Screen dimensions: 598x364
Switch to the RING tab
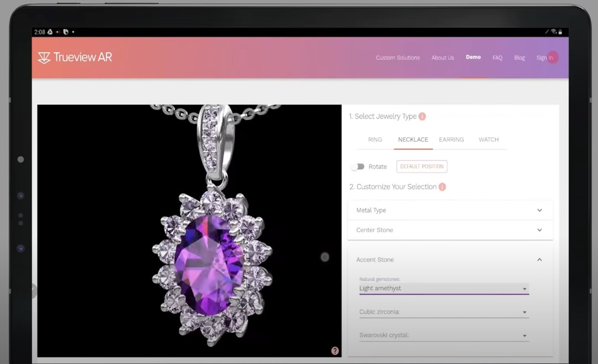click(x=375, y=139)
